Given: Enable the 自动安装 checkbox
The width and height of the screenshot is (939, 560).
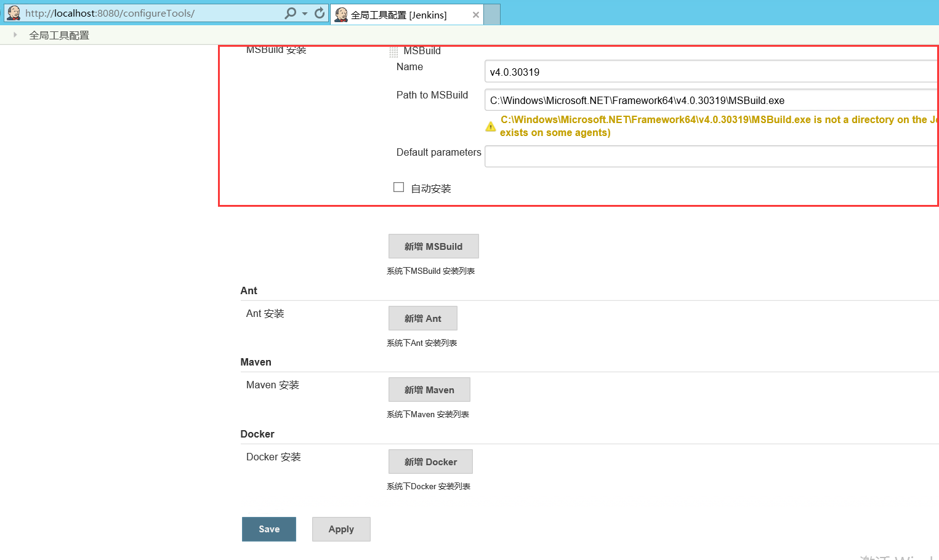Looking at the screenshot, I should (398, 187).
